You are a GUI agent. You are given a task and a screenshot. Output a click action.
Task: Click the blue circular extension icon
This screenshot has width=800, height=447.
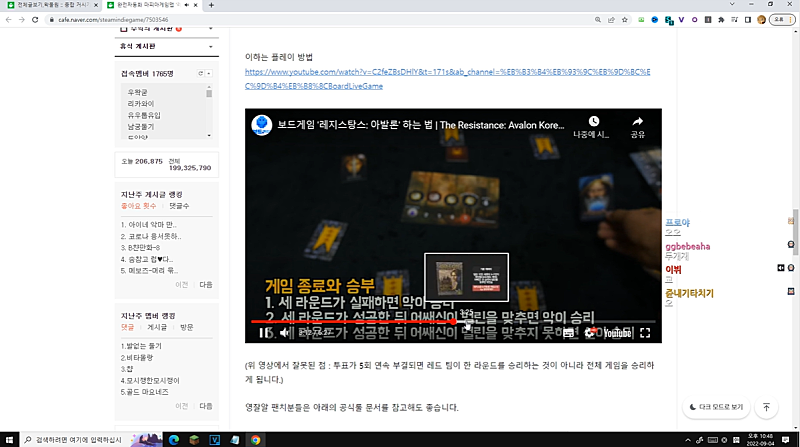pyautogui.click(x=655, y=19)
